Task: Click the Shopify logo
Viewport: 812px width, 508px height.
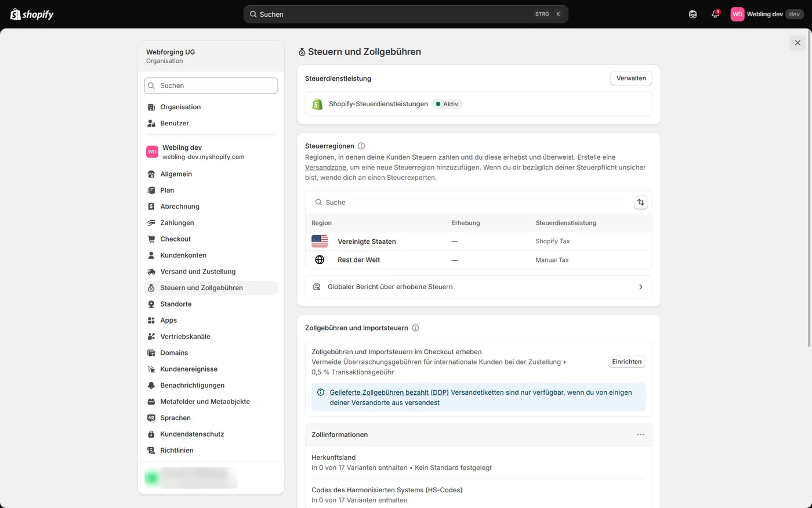Action: (x=32, y=14)
